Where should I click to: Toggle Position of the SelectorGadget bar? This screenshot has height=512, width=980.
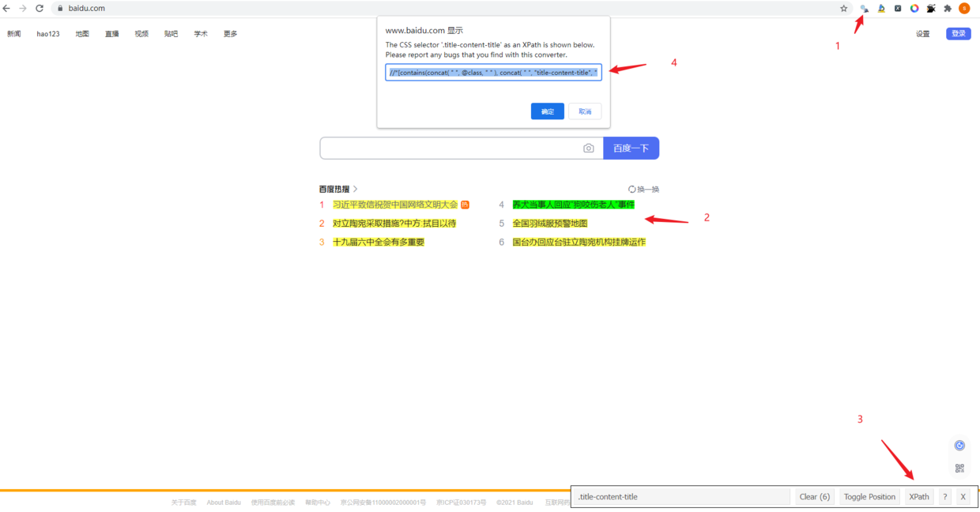point(869,497)
